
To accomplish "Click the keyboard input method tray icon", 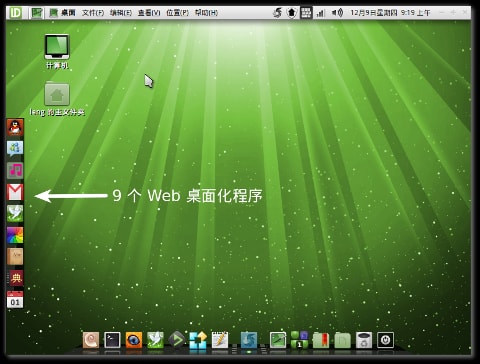I will click(306, 13).
